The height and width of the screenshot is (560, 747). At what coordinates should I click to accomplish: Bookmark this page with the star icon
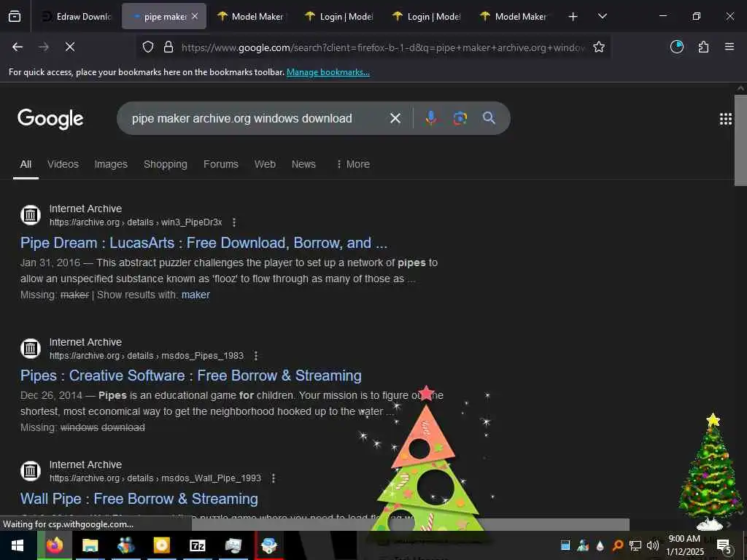[599, 47]
